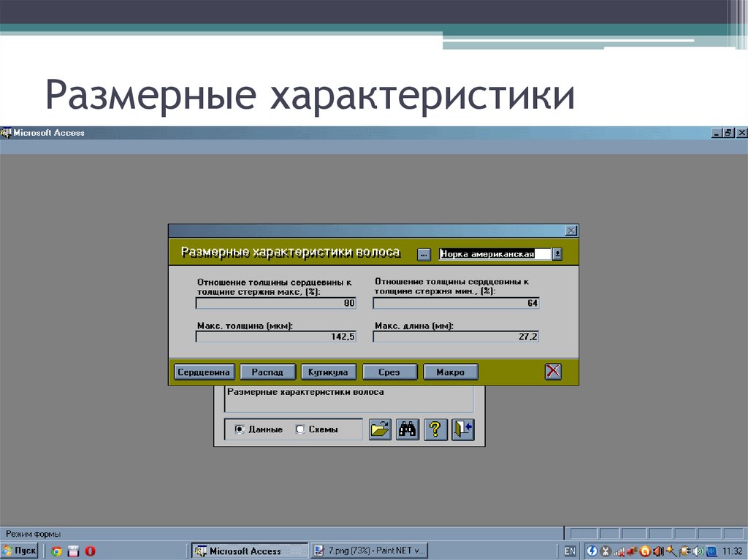Image resolution: width=748 pixels, height=560 pixels.
Task: Select the Схемы radio button
Action: coord(300,430)
